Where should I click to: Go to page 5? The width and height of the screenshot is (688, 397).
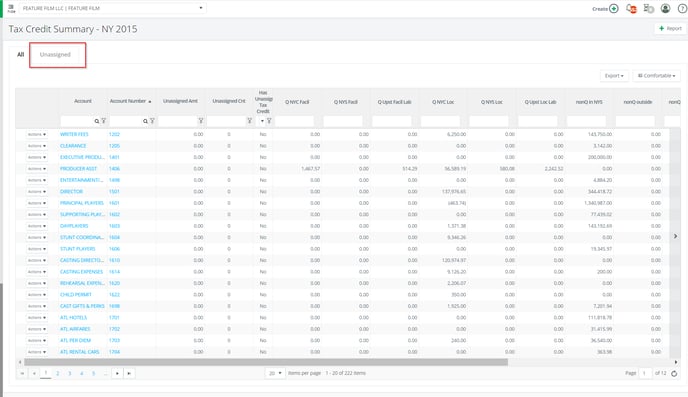[93, 373]
